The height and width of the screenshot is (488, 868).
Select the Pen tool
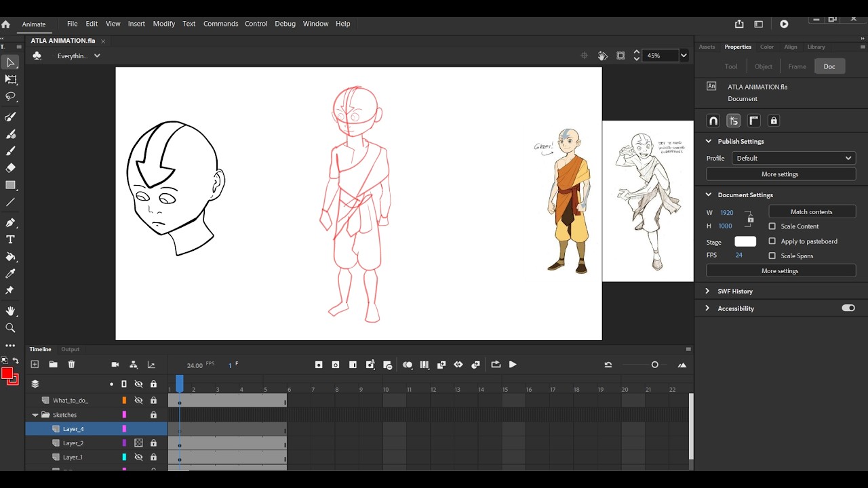pyautogui.click(x=10, y=222)
